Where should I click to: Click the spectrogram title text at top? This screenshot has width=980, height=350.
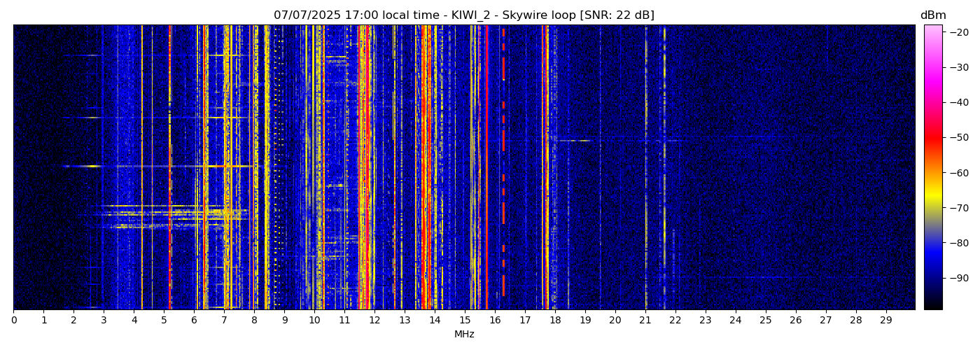coord(463,15)
